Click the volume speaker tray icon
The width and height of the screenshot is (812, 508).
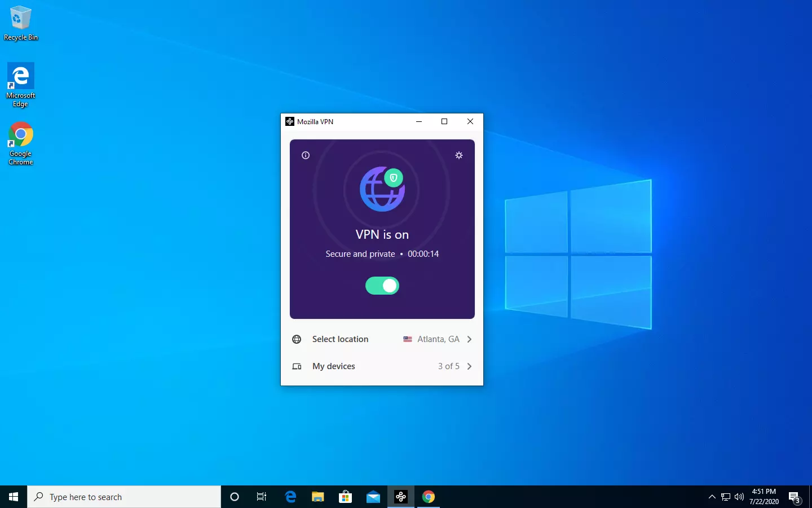click(x=739, y=497)
